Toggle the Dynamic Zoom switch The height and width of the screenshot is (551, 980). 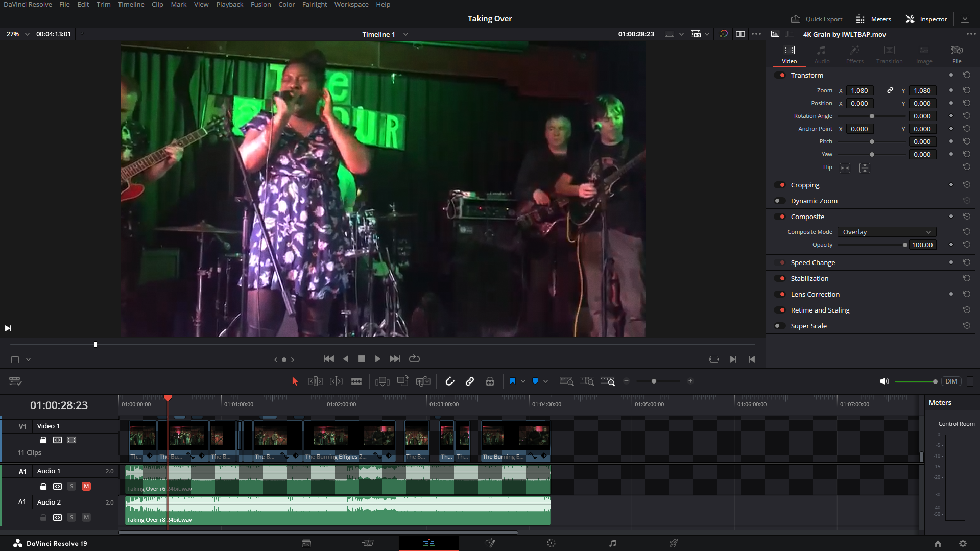pos(779,200)
